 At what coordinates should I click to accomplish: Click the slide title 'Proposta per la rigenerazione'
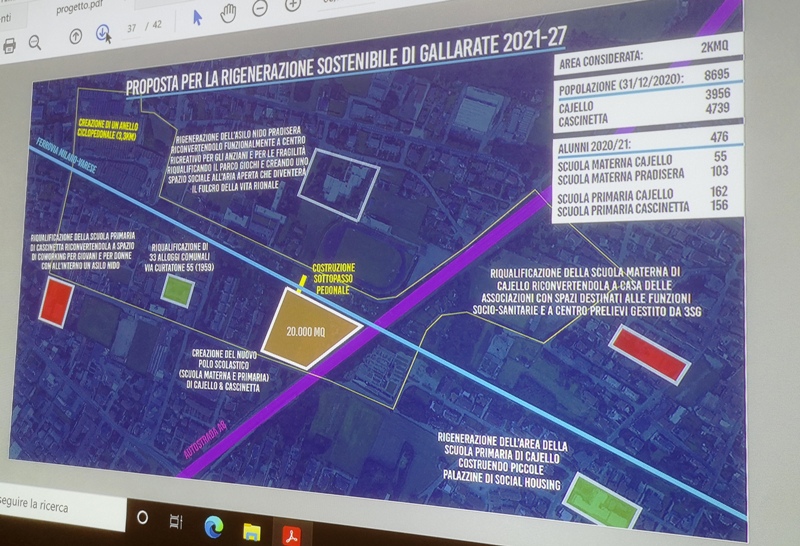point(345,61)
